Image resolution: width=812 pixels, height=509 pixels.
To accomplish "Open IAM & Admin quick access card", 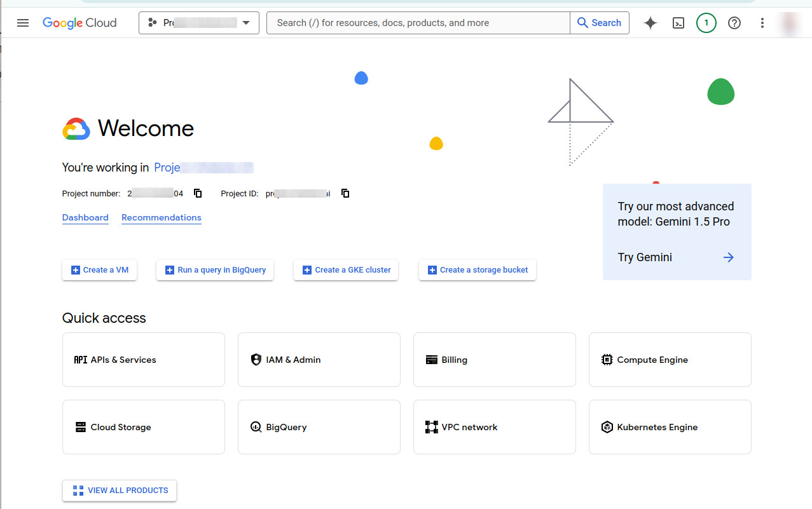I will pos(319,360).
